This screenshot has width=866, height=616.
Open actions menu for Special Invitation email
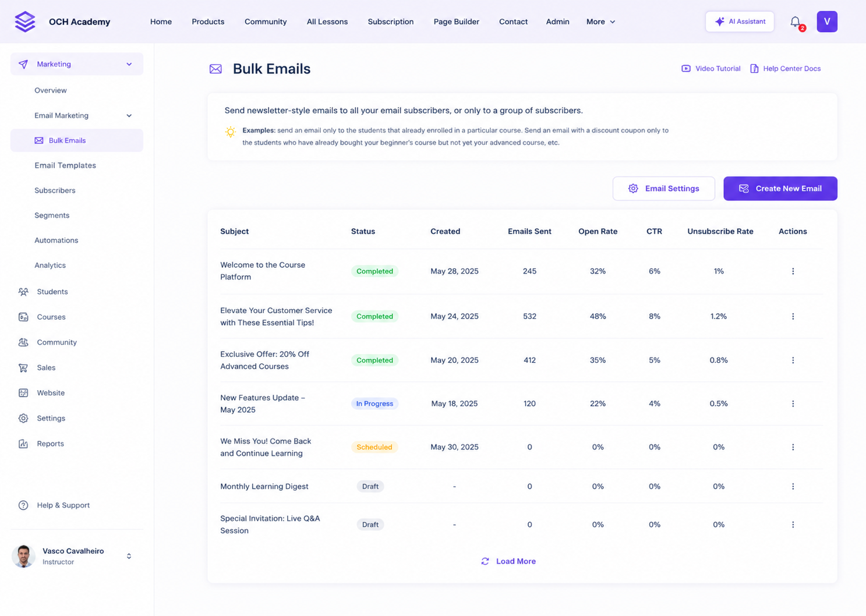pos(793,525)
